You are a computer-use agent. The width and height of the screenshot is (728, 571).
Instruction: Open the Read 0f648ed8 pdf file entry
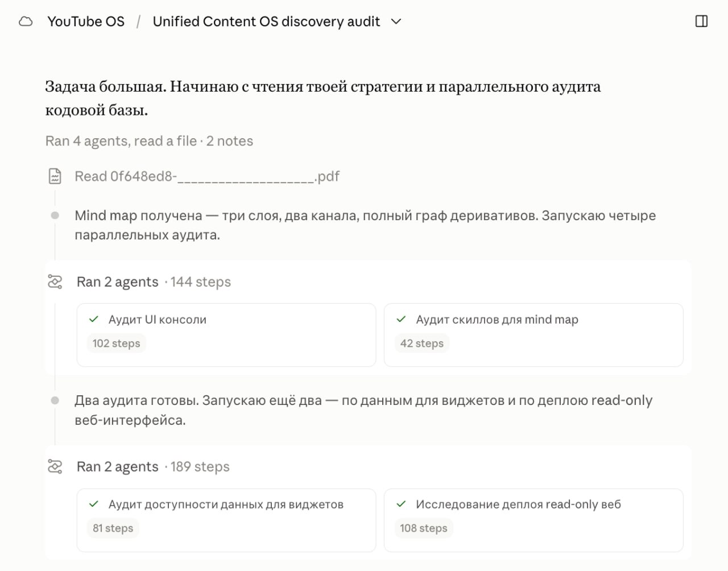pyautogui.click(x=207, y=176)
